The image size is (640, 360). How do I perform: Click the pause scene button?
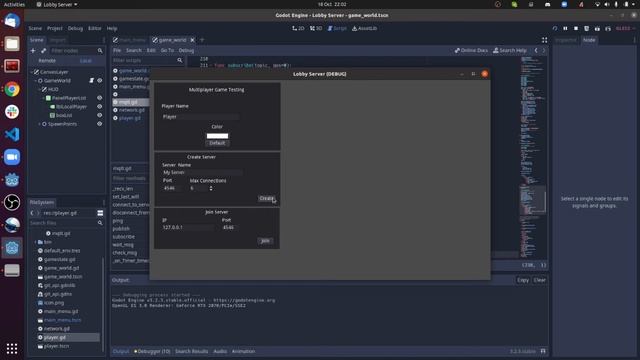(565, 28)
